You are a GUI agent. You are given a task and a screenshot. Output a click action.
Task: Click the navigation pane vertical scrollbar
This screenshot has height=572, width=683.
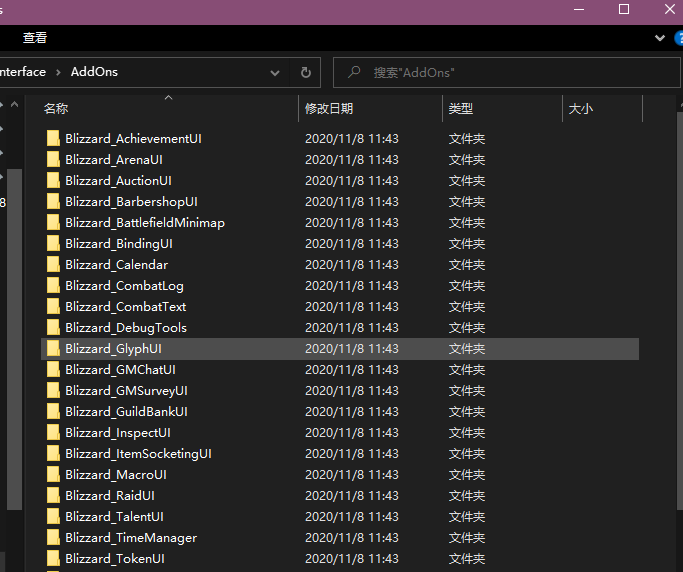coord(14,339)
